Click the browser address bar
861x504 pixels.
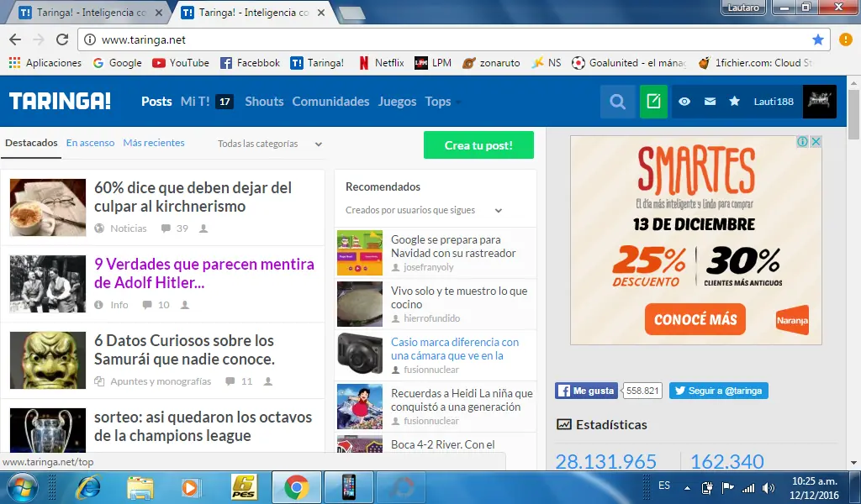click(446, 39)
